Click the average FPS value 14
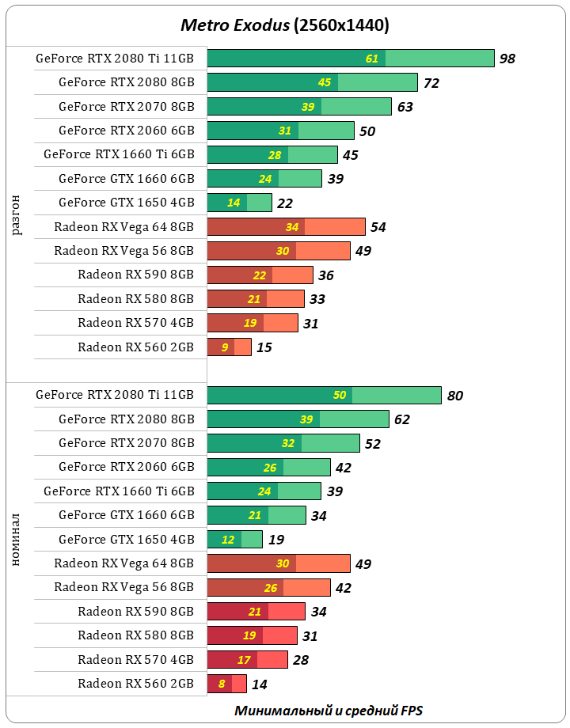Image resolution: width=570 pixels, height=728 pixels. point(259,684)
